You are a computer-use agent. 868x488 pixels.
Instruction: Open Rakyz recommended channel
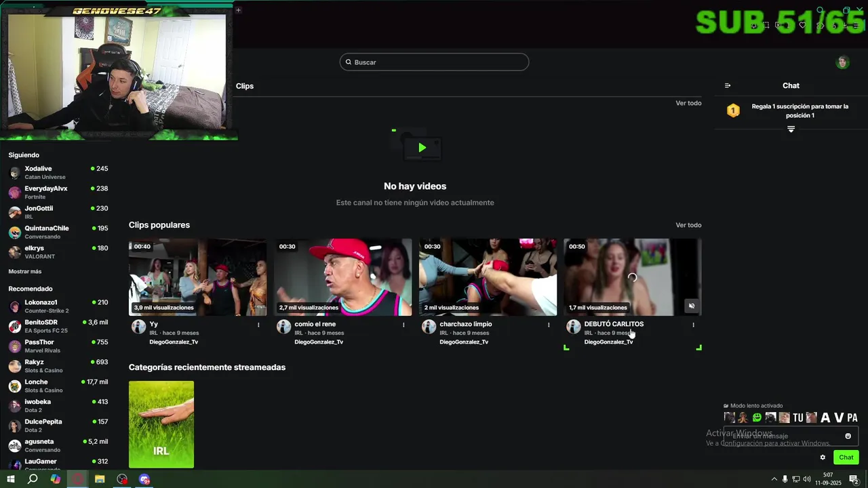(58, 366)
